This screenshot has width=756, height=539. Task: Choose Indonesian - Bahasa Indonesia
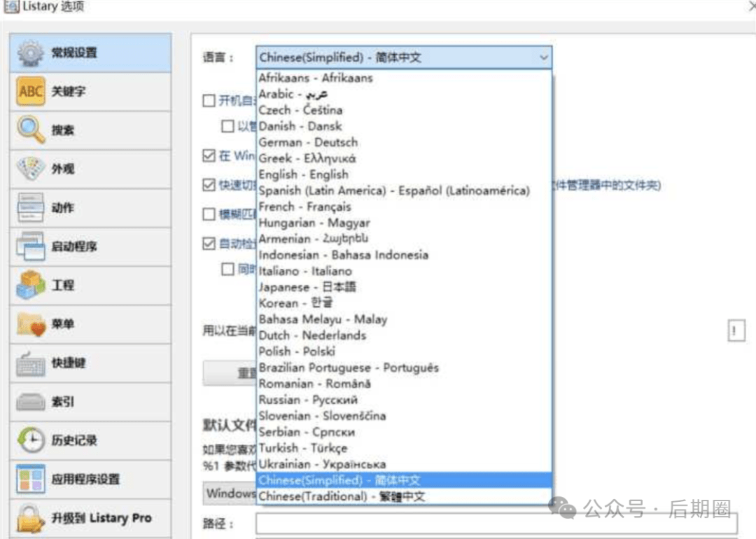(x=404, y=255)
